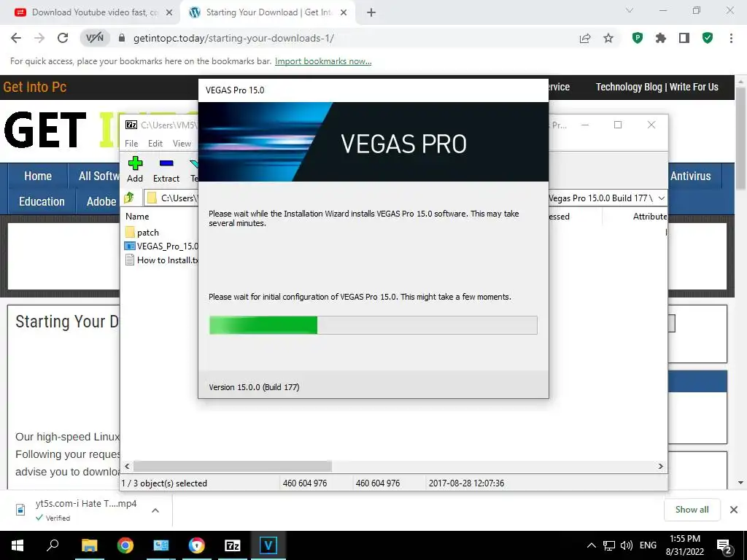The image size is (747, 560).
Task: Close the downloads bar
Action: point(734,510)
